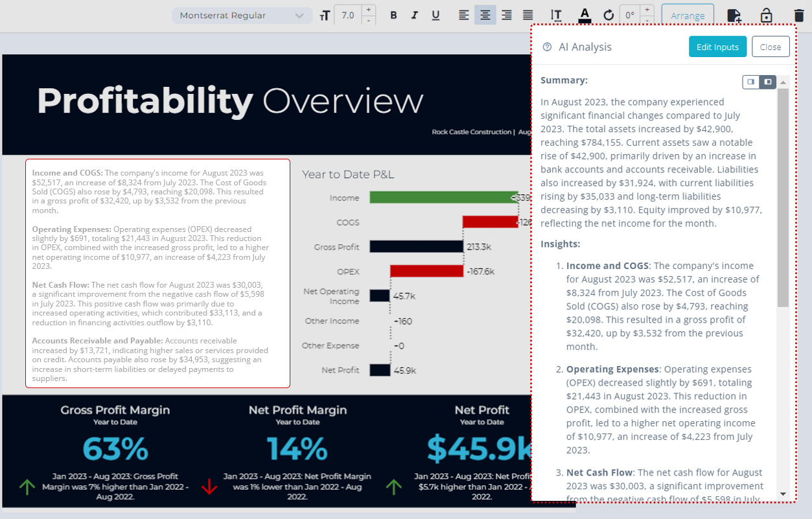Select center text alignment
812x519 pixels.
pos(485,15)
